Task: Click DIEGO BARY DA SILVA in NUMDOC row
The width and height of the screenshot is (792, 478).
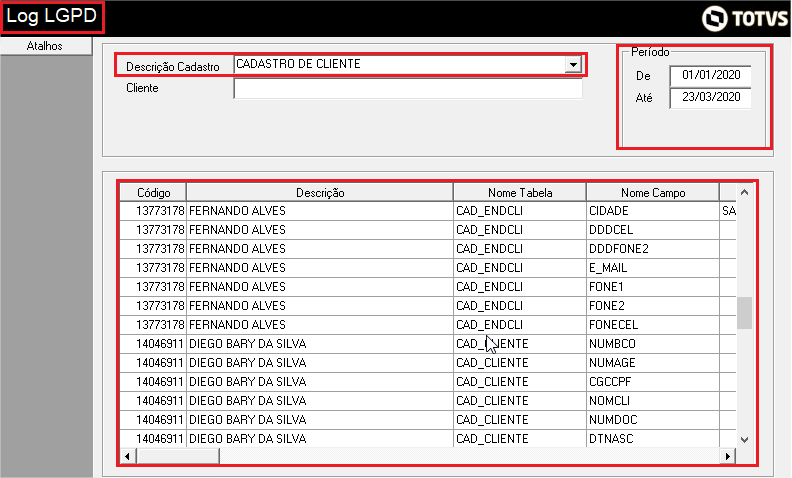Action: click(x=248, y=420)
